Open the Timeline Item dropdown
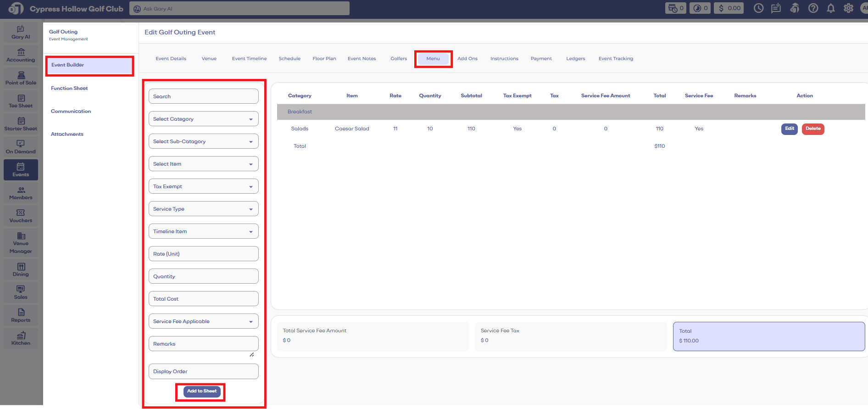 [203, 231]
